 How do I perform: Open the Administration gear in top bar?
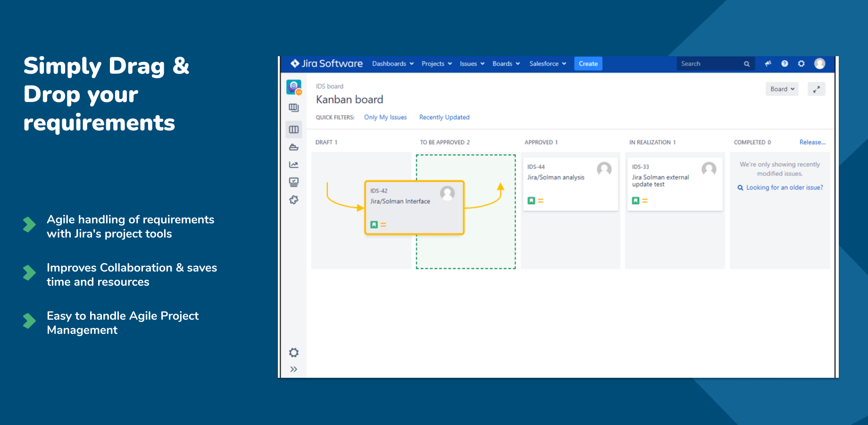point(801,63)
